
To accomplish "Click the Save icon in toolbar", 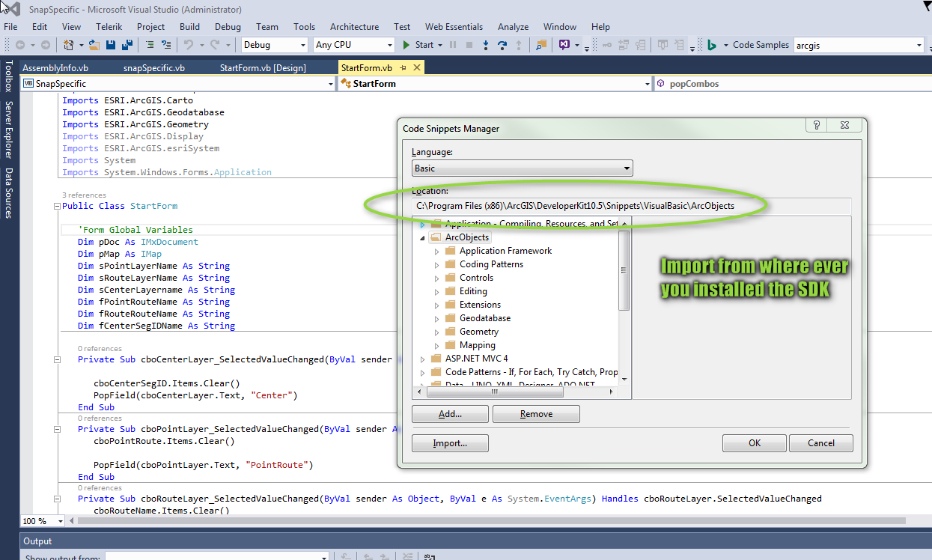I will (111, 45).
